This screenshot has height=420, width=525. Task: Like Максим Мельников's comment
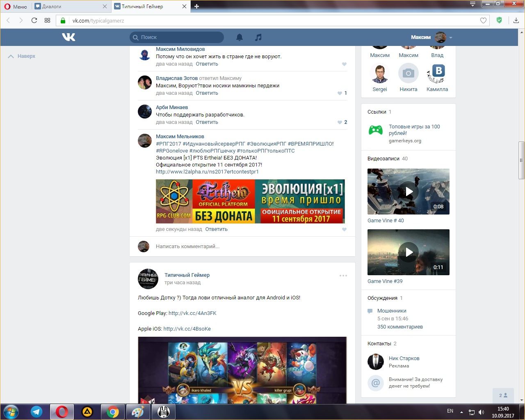tap(344, 229)
